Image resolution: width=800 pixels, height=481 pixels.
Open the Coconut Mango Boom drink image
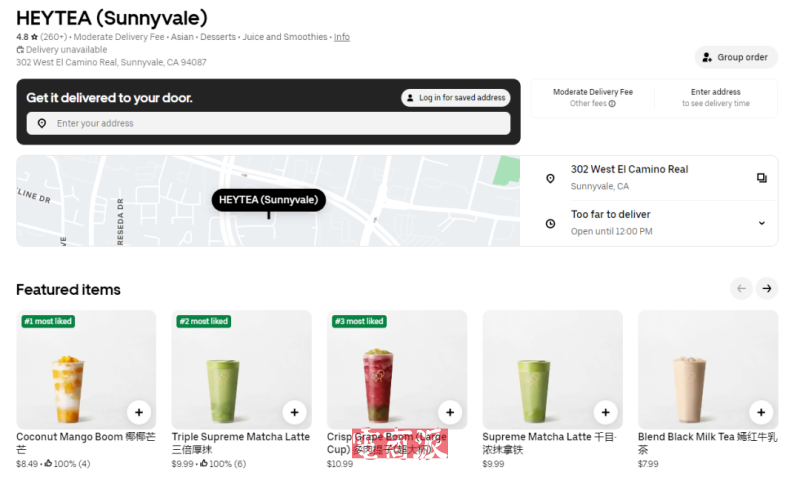[x=86, y=369]
